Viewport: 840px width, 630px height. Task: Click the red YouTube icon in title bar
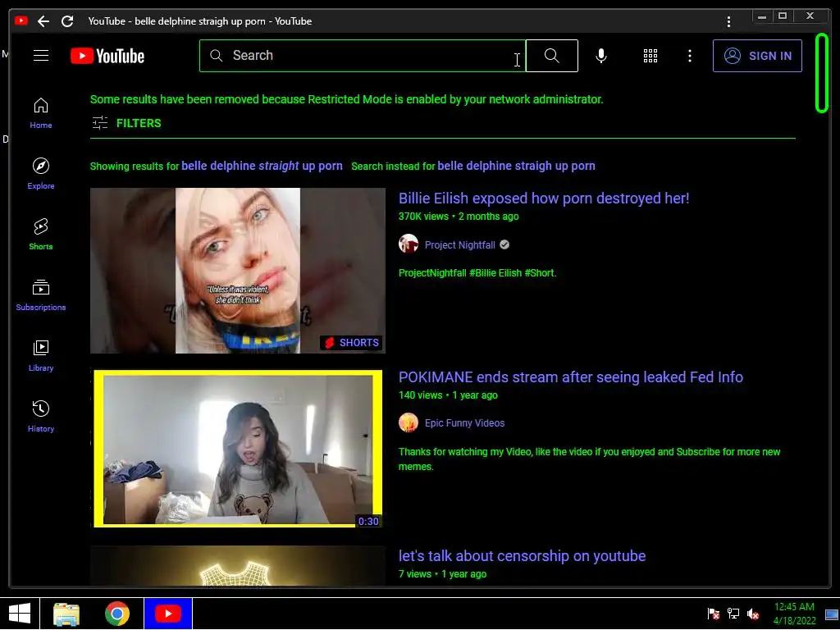(x=21, y=21)
